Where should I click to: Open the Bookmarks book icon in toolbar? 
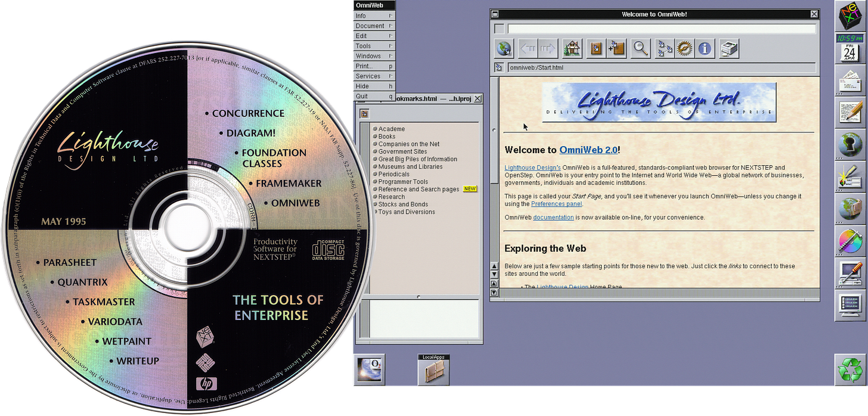pyautogui.click(x=596, y=48)
